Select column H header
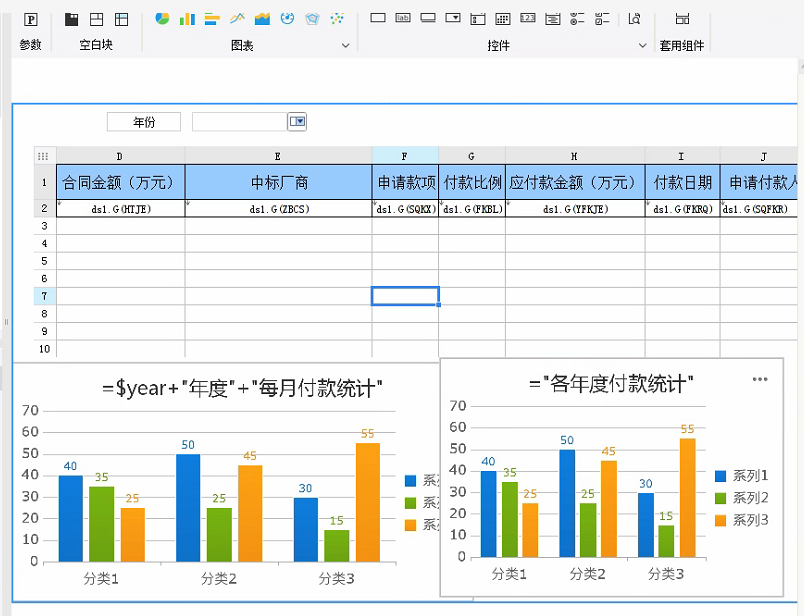The width and height of the screenshot is (804, 616). pos(574,156)
